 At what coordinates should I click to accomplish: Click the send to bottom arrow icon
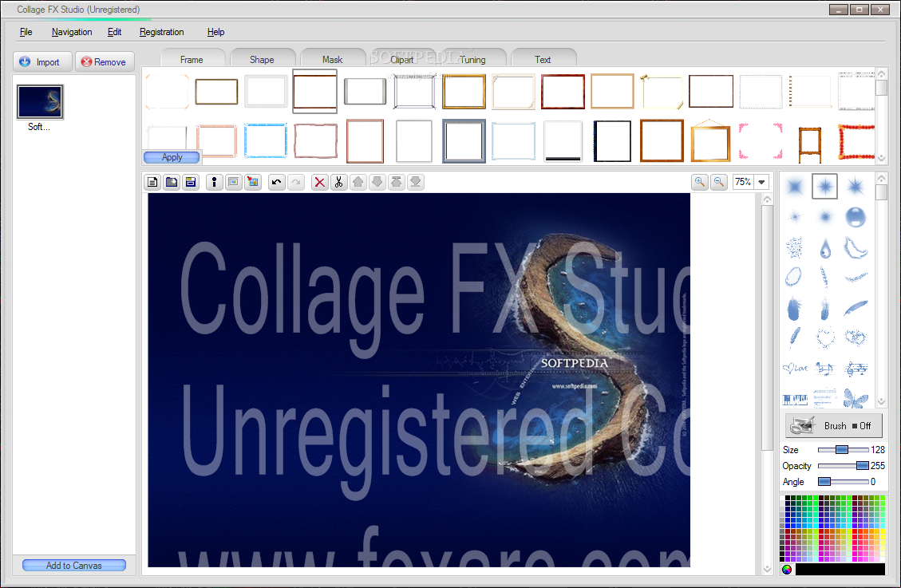(x=416, y=182)
